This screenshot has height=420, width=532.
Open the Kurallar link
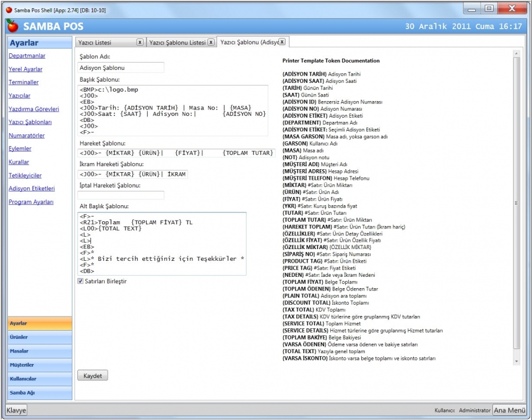19,162
